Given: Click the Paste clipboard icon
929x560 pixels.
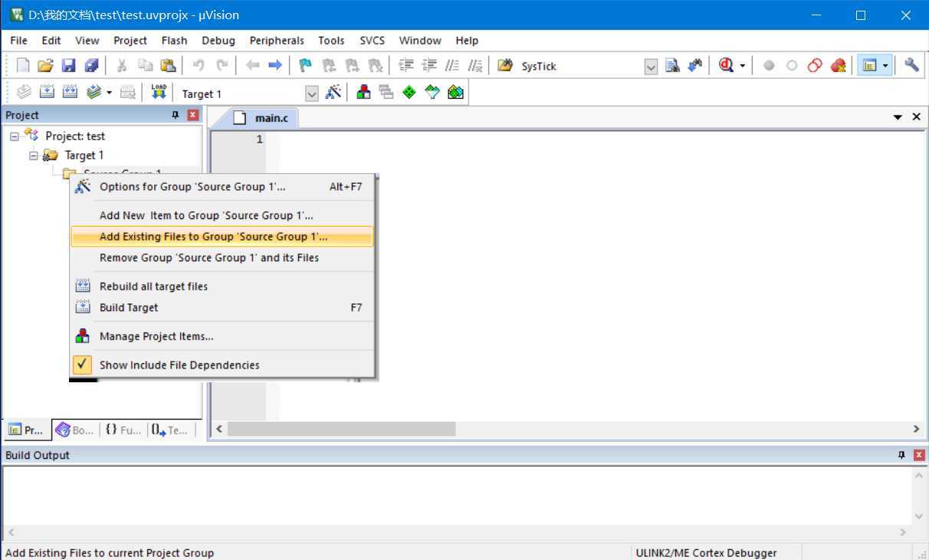Looking at the screenshot, I should 168,66.
